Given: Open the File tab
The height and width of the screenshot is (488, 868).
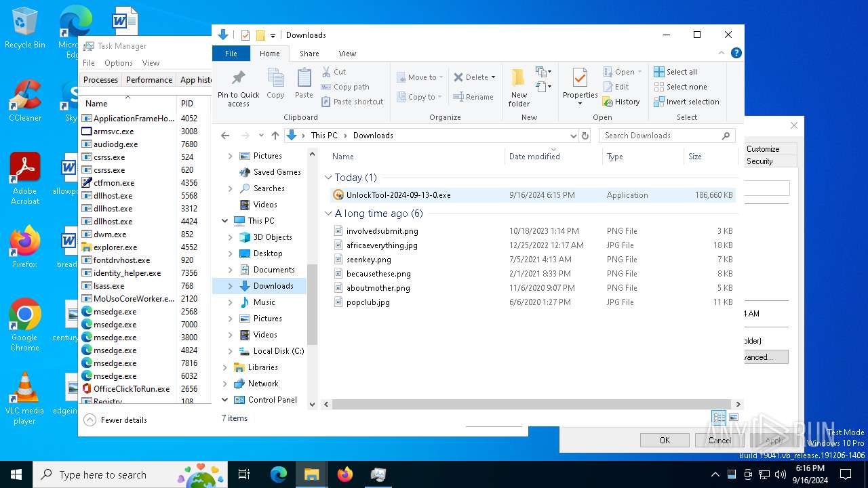Looking at the screenshot, I should tap(231, 54).
